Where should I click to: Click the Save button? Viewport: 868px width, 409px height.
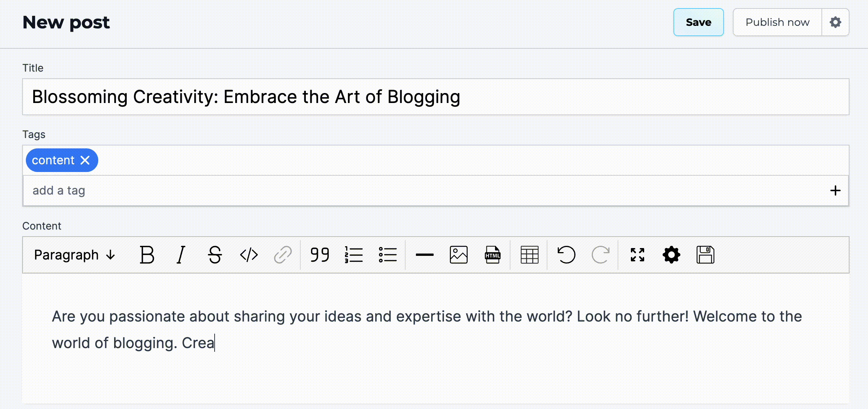click(x=698, y=22)
